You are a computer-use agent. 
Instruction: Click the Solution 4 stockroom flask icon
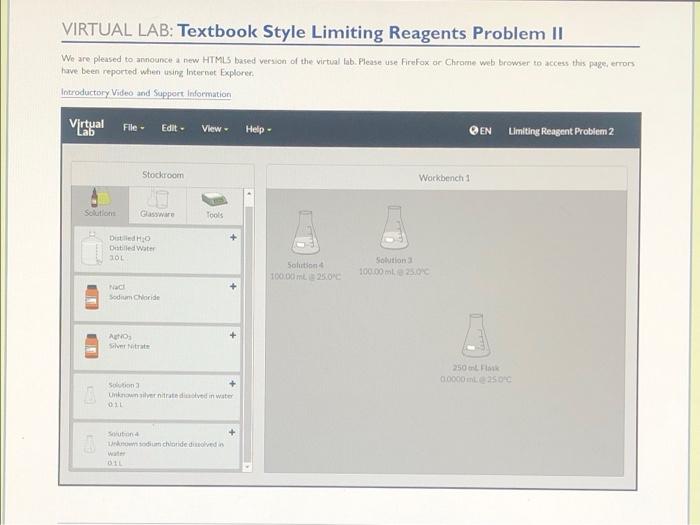click(x=90, y=444)
